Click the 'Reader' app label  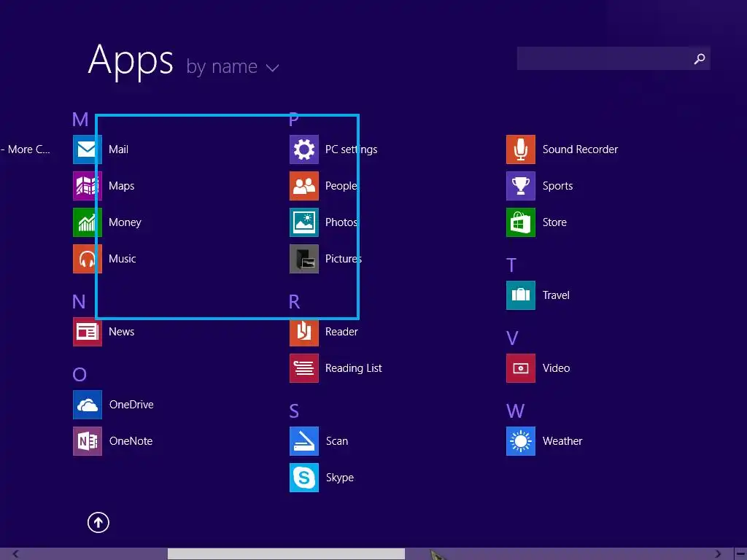[341, 332]
